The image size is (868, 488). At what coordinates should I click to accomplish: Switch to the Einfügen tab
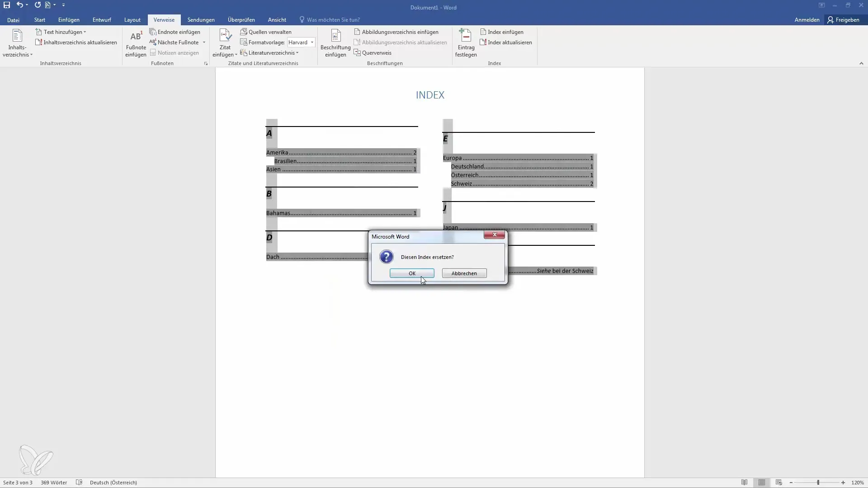[69, 20]
